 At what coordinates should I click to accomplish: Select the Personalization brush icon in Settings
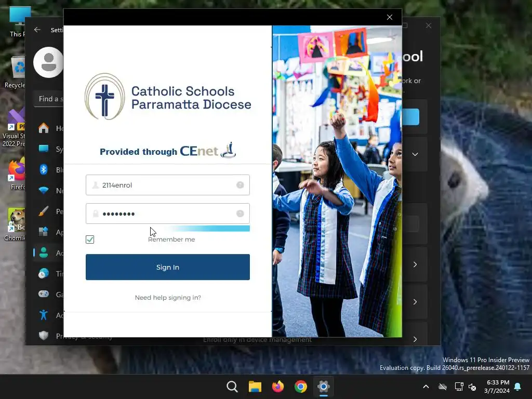44,211
